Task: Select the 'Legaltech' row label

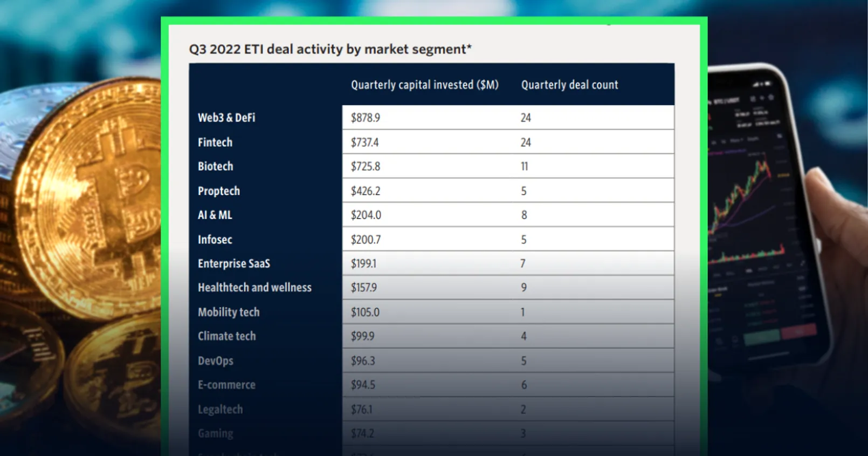Action: 220,409
